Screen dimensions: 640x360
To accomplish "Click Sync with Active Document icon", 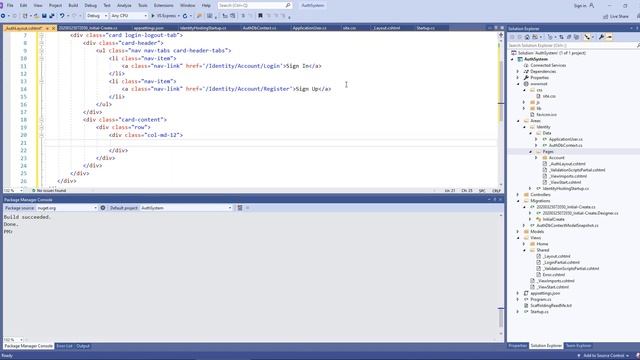I will (561, 37).
